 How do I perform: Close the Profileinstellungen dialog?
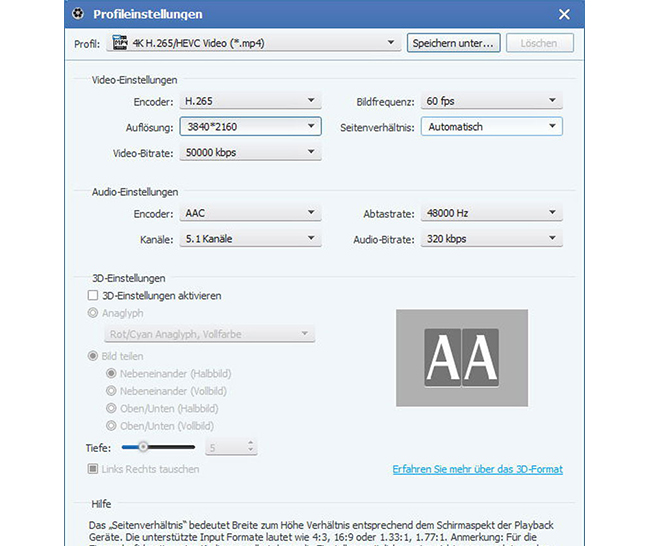[x=565, y=15]
